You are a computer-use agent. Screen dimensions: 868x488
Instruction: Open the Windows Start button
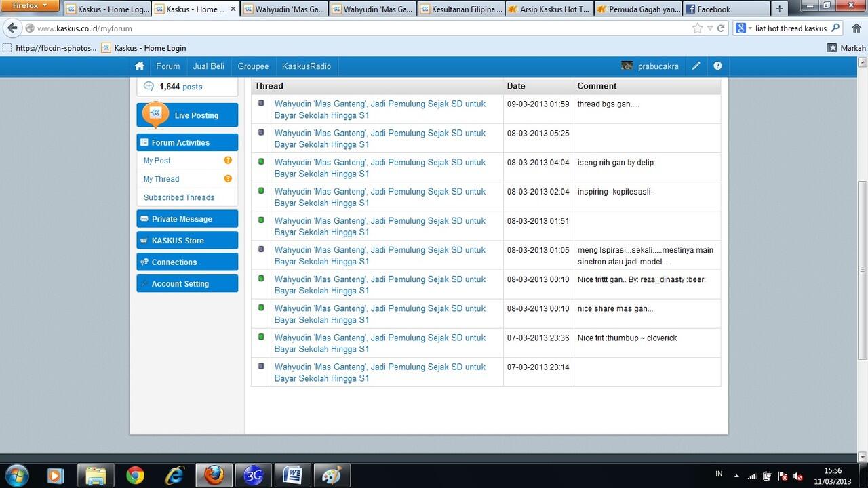tap(16, 476)
